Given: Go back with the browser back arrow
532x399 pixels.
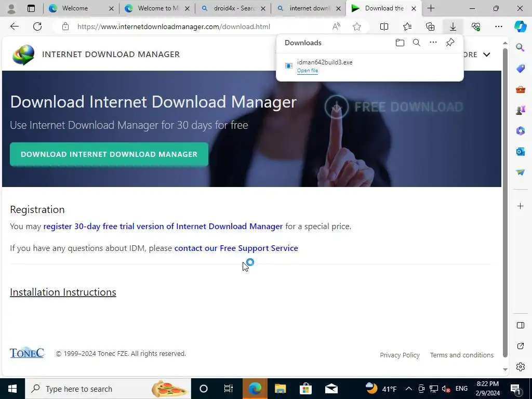Looking at the screenshot, I should 14,26.
